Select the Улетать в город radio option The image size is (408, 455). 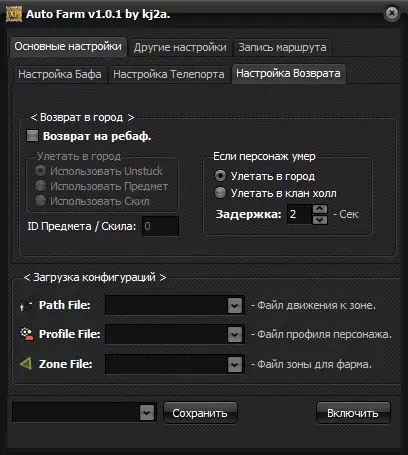(220, 176)
